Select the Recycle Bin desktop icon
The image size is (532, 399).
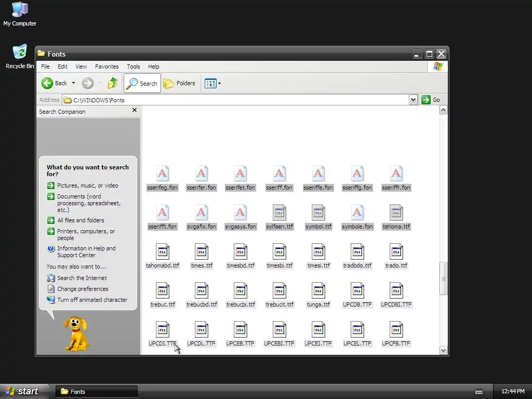(20, 57)
